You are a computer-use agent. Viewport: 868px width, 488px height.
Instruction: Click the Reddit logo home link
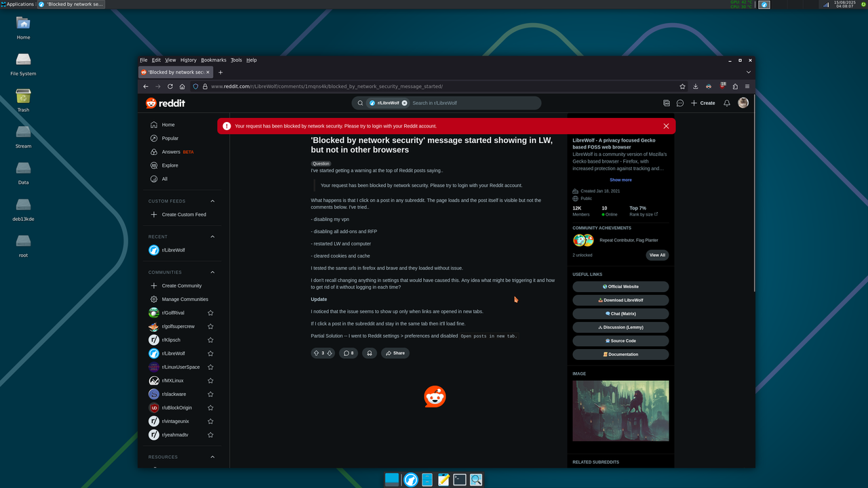click(x=165, y=103)
